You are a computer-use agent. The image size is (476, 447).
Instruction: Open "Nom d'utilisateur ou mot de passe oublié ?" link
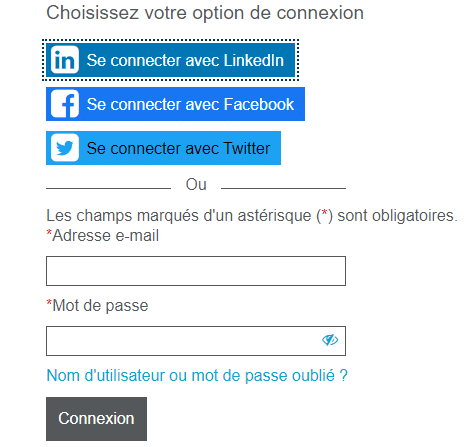pos(197,376)
